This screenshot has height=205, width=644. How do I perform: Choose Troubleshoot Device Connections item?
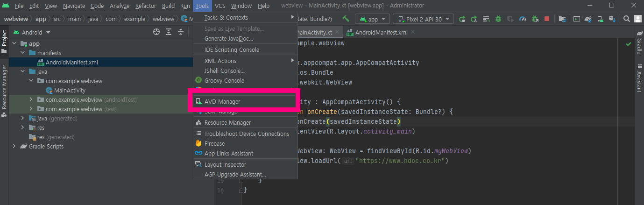pos(245,134)
